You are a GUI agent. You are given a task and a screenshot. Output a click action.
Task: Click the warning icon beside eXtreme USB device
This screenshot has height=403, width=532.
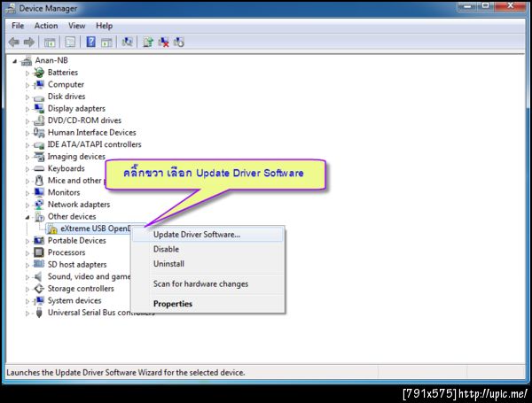point(52,229)
